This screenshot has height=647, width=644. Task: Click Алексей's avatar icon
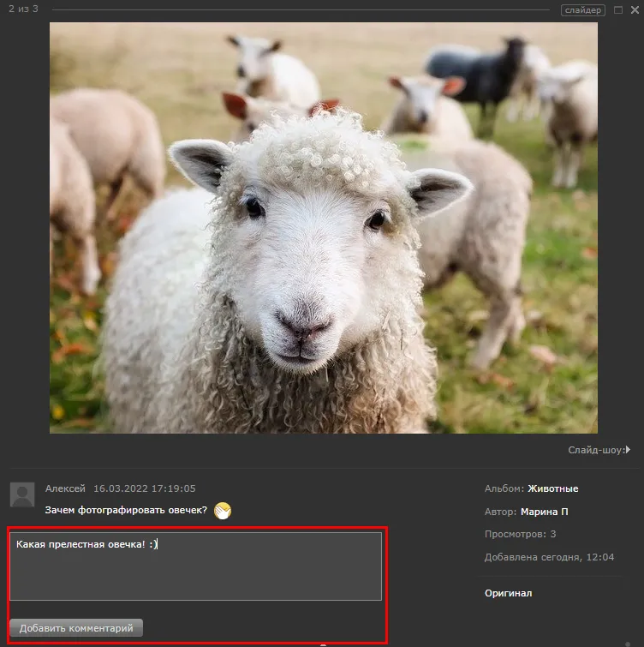[x=22, y=494]
